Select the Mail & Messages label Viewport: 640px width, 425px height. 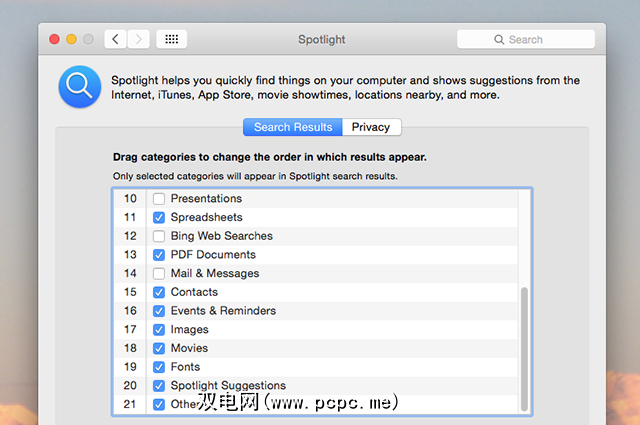click(215, 273)
